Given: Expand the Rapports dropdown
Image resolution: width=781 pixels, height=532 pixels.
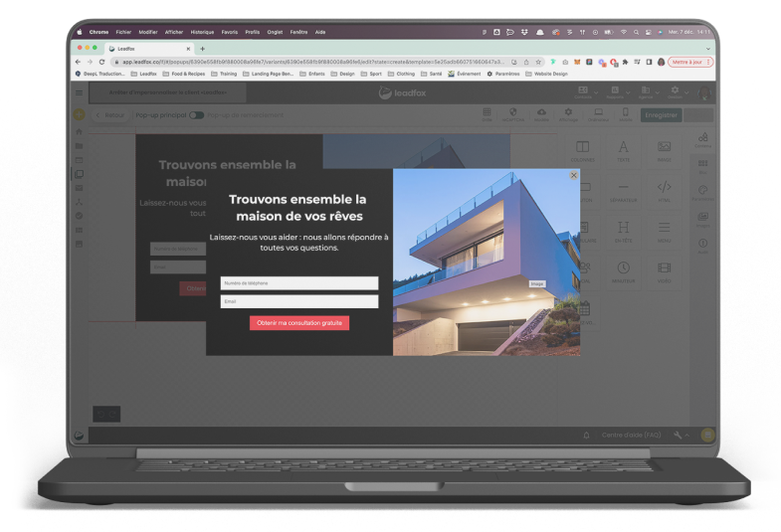Looking at the screenshot, I should (x=618, y=92).
